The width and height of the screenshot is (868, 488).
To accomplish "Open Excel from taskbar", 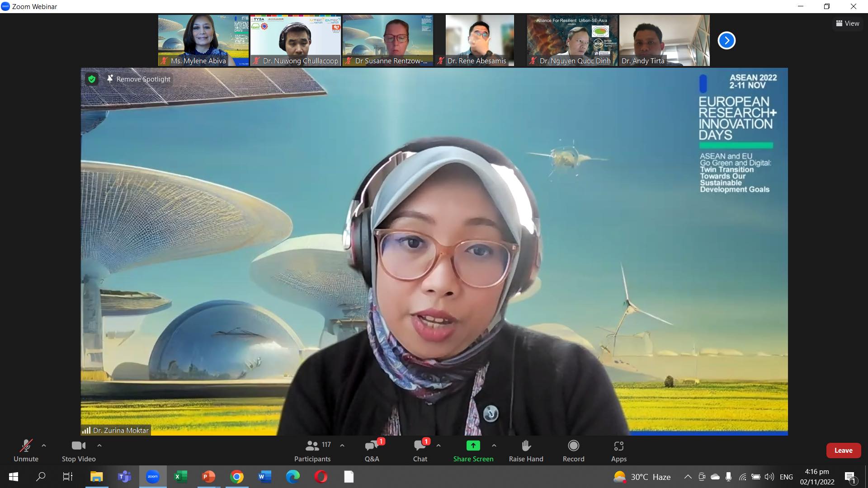I will tap(180, 477).
